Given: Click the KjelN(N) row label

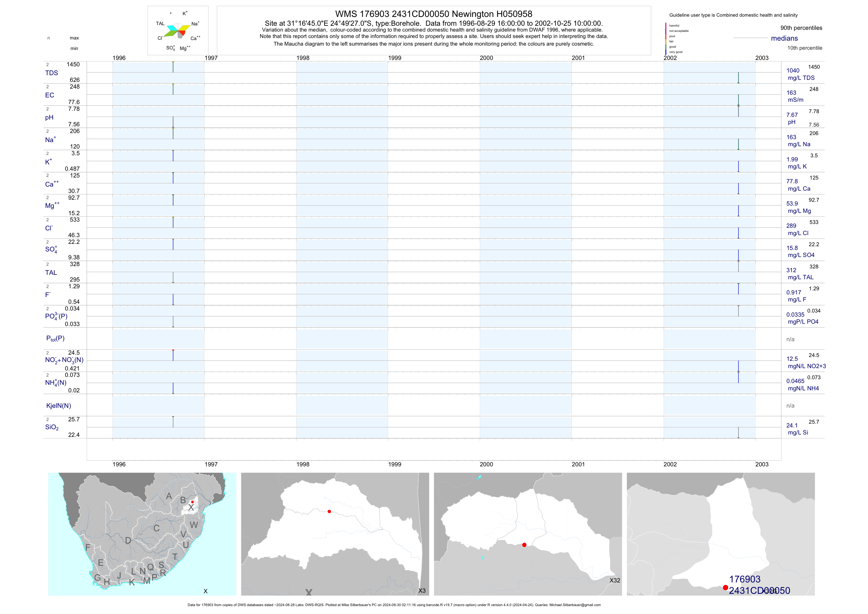Looking at the screenshot, I should (x=58, y=406).
